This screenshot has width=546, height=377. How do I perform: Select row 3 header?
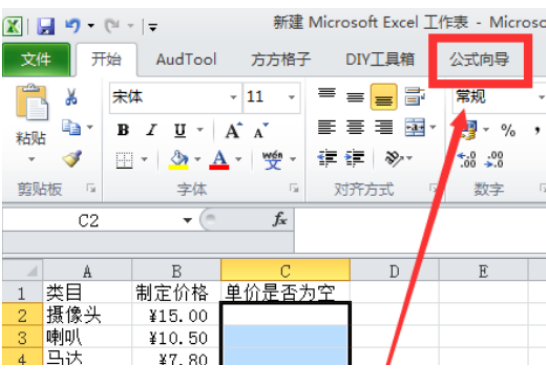coord(22,337)
